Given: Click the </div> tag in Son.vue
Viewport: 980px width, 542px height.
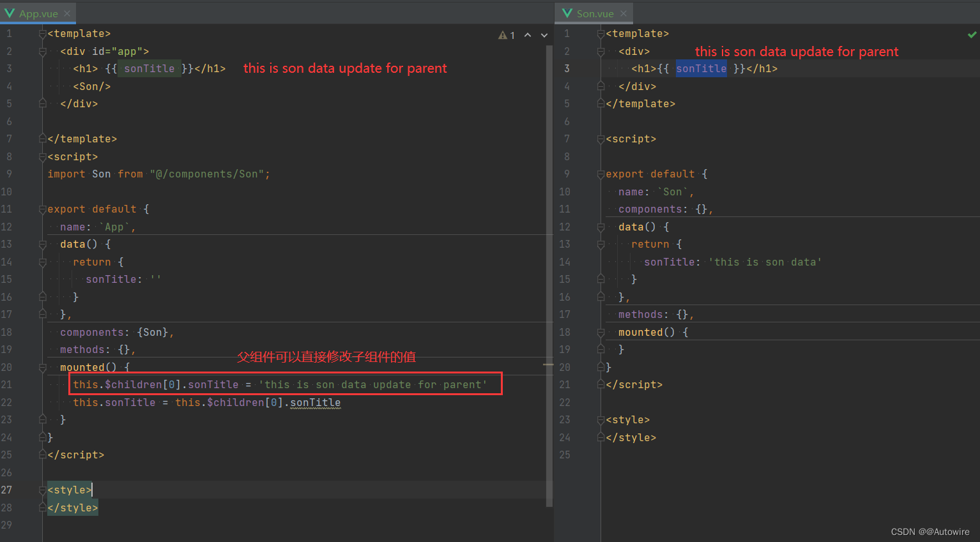Looking at the screenshot, I should click(638, 86).
